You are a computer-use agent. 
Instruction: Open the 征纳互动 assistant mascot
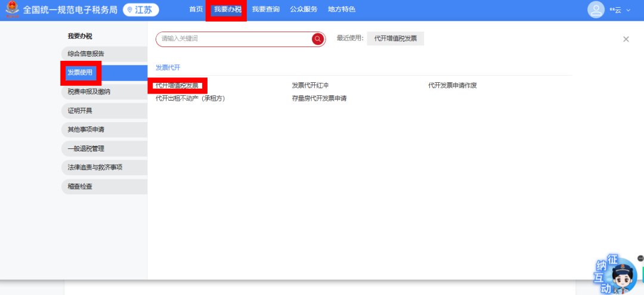click(x=618, y=276)
